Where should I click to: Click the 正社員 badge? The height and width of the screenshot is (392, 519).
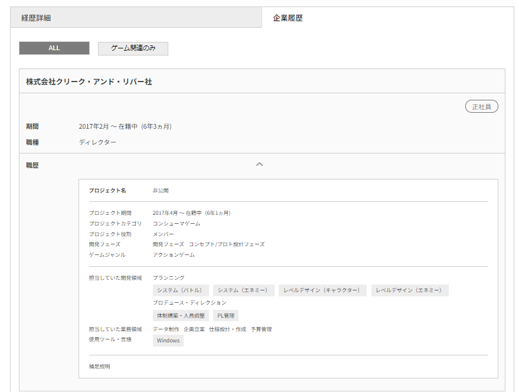point(482,107)
